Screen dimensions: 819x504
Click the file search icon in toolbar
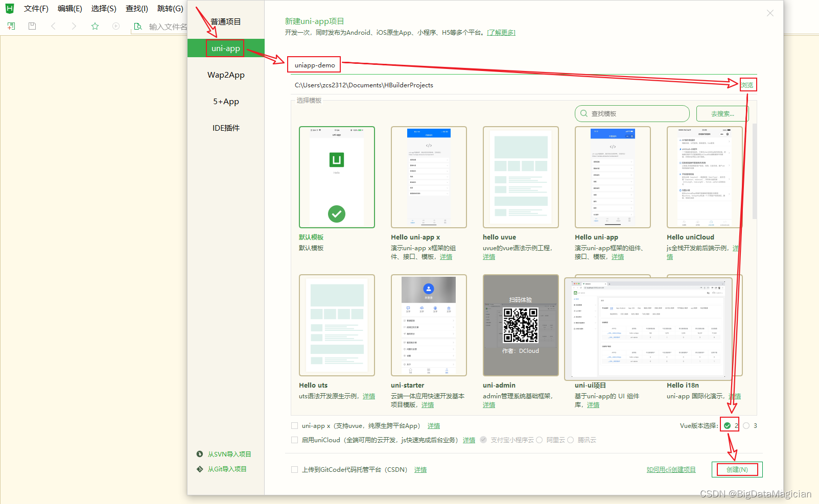(x=138, y=27)
